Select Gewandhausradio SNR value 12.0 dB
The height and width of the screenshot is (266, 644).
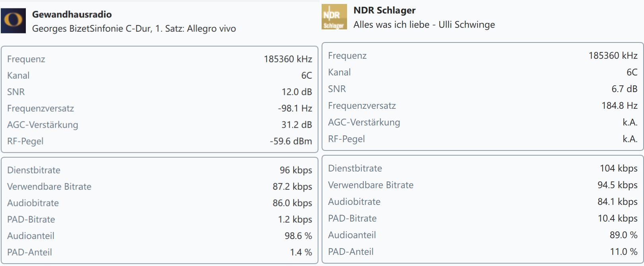coord(297,92)
